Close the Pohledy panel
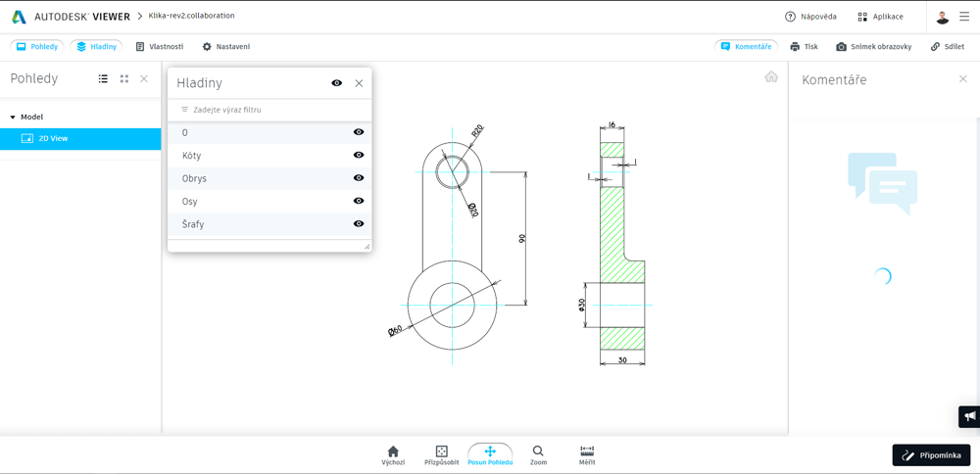 pos(144,78)
